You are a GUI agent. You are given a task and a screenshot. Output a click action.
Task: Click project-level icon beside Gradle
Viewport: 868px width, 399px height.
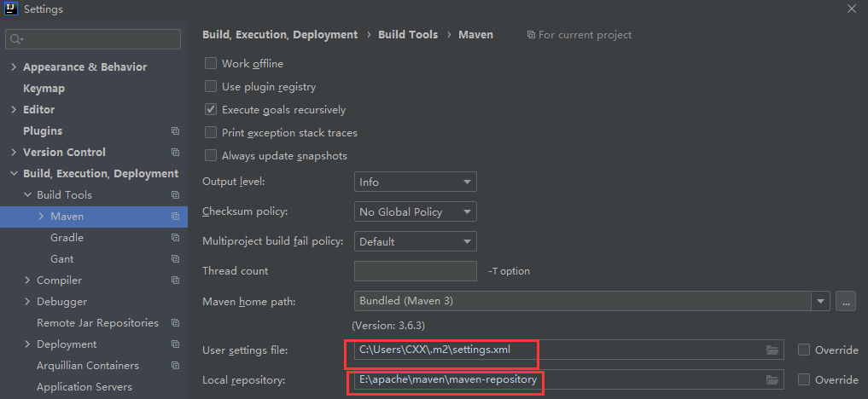click(x=176, y=238)
